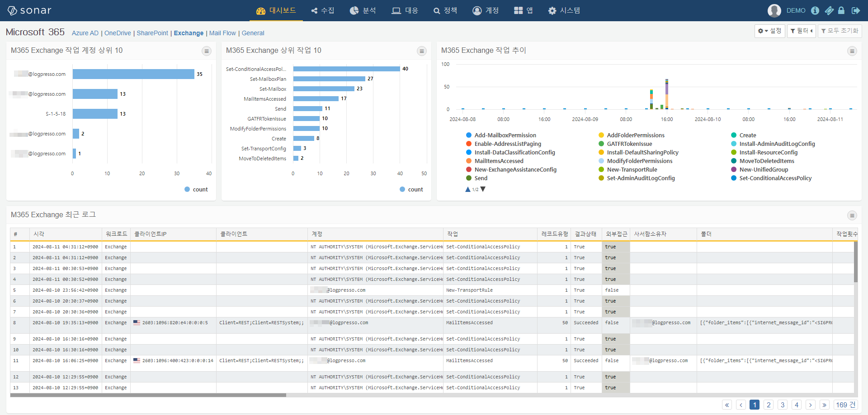The height and width of the screenshot is (415, 868).
Task: Click the US flag in row 11
Action: tap(137, 360)
